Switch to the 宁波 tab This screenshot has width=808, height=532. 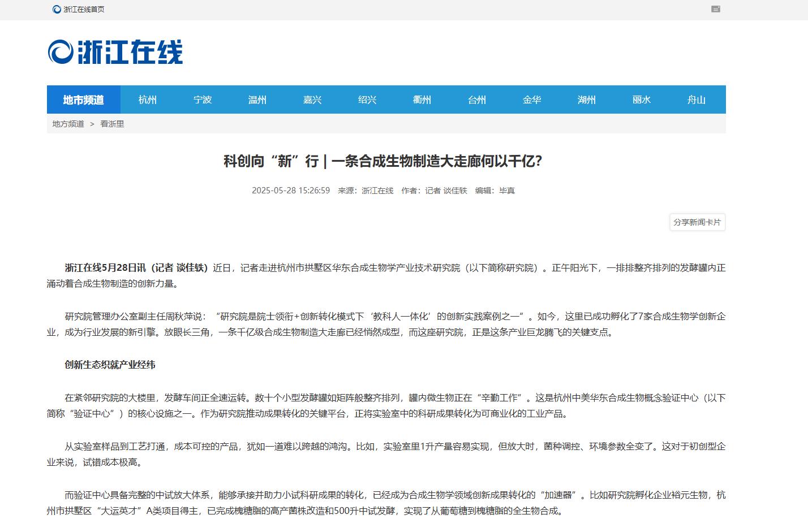coord(202,100)
